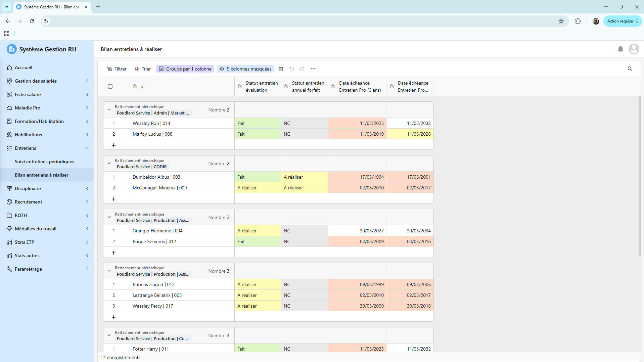Click the Habilitations badge icon
The width and height of the screenshot is (644, 362).
tap(9, 135)
